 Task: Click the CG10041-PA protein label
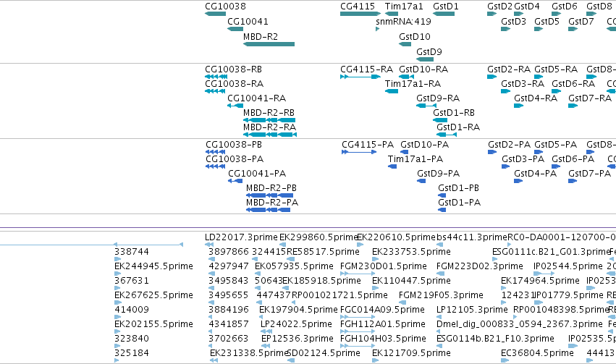pos(257,174)
